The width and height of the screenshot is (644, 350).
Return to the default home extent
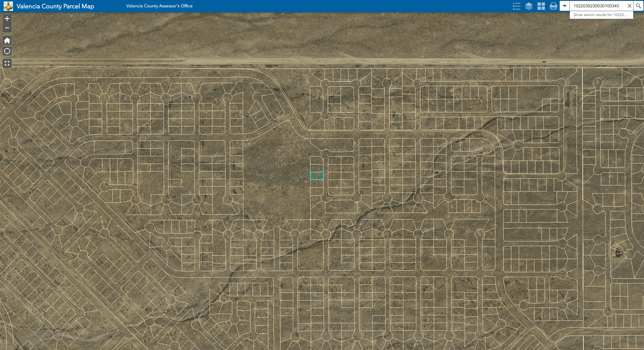point(7,41)
